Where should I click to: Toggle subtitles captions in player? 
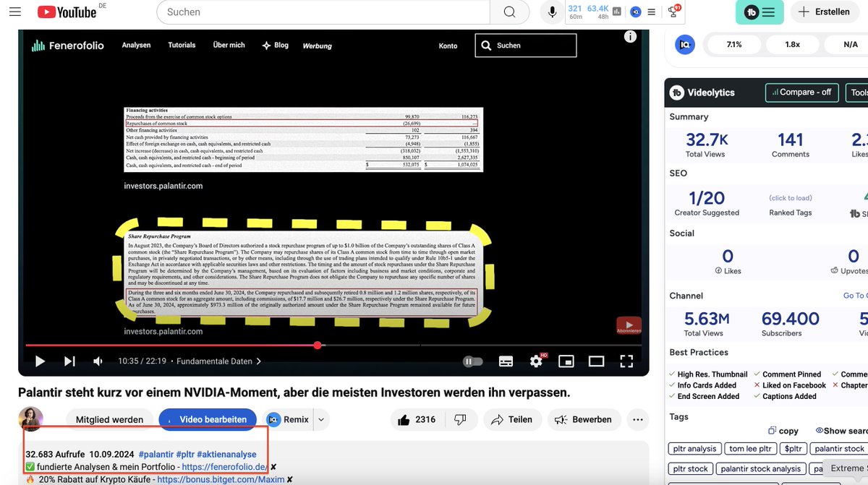tap(506, 361)
